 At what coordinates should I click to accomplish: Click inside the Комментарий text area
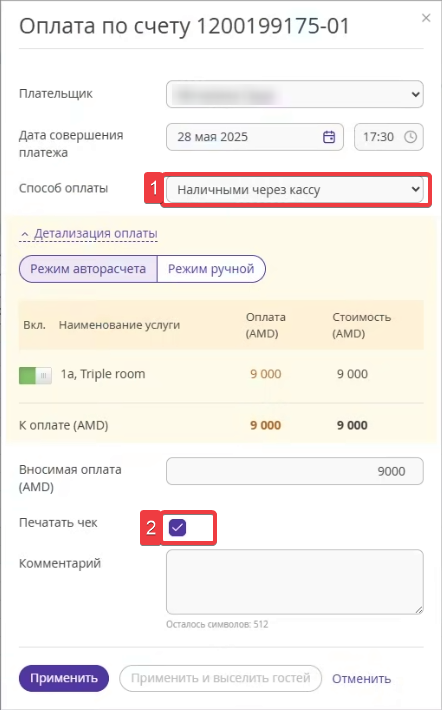(295, 582)
